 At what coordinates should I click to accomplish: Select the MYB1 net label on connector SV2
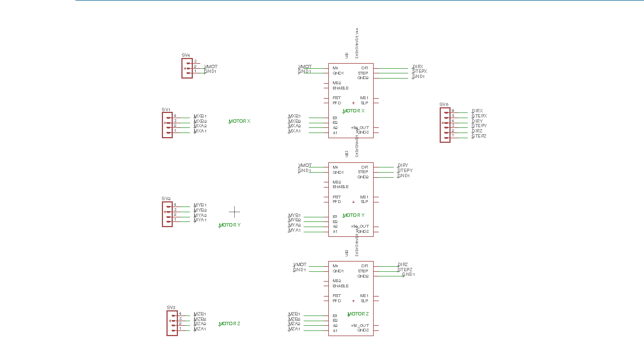point(200,205)
